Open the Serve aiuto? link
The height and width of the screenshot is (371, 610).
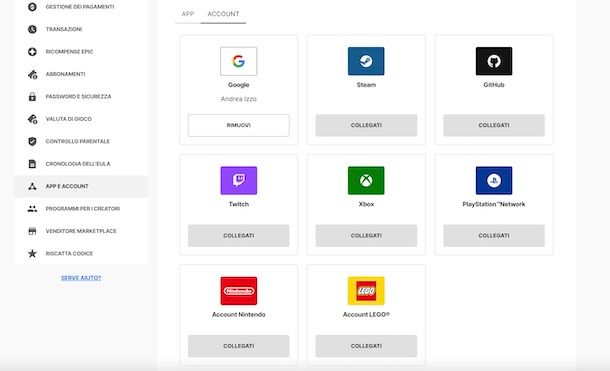81,278
